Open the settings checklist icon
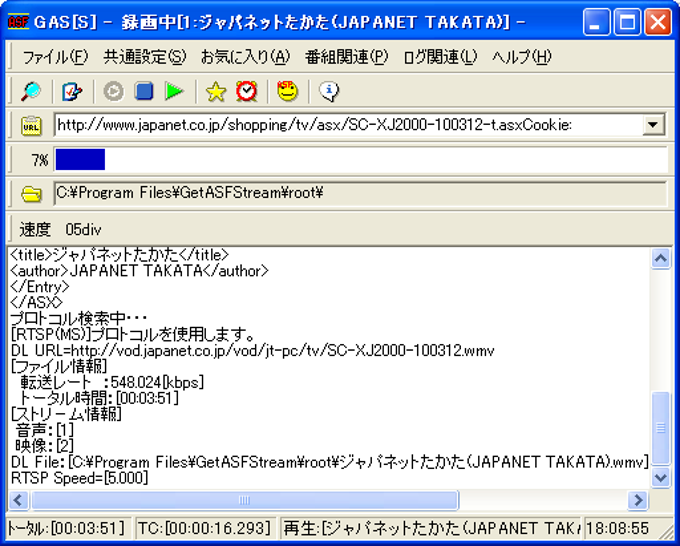This screenshot has width=680, height=546. 72,91
